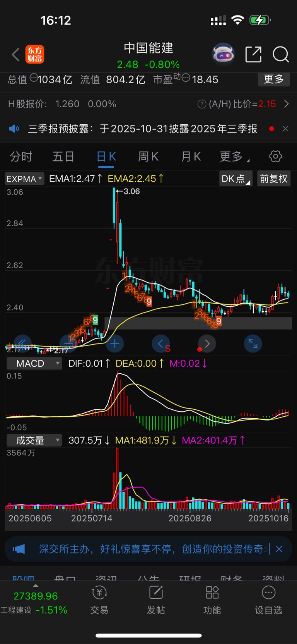This screenshot has height=644, width=297.
Task: Tap the 设自选 ellipsis icon
Action: pos(269,593)
